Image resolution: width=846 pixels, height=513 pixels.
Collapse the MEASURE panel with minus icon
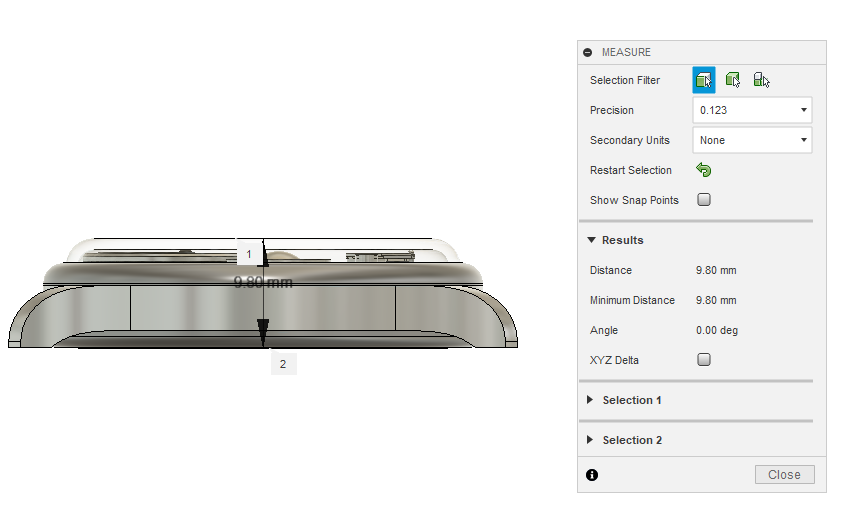coord(588,52)
